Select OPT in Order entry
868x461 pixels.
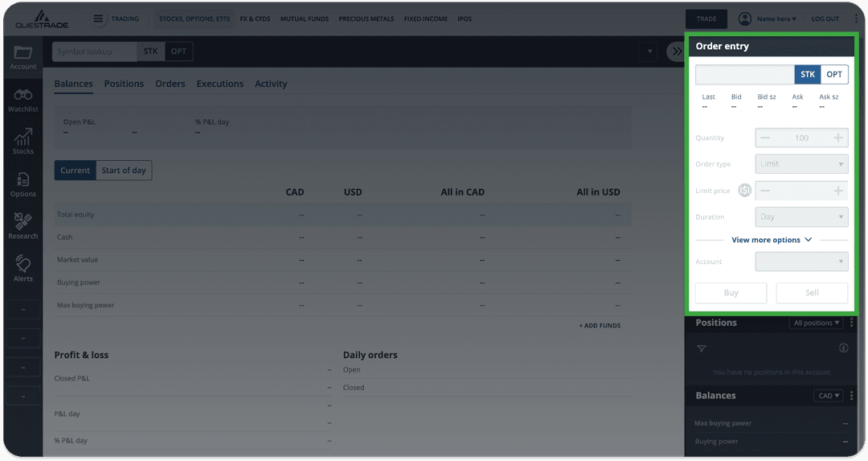pos(833,74)
